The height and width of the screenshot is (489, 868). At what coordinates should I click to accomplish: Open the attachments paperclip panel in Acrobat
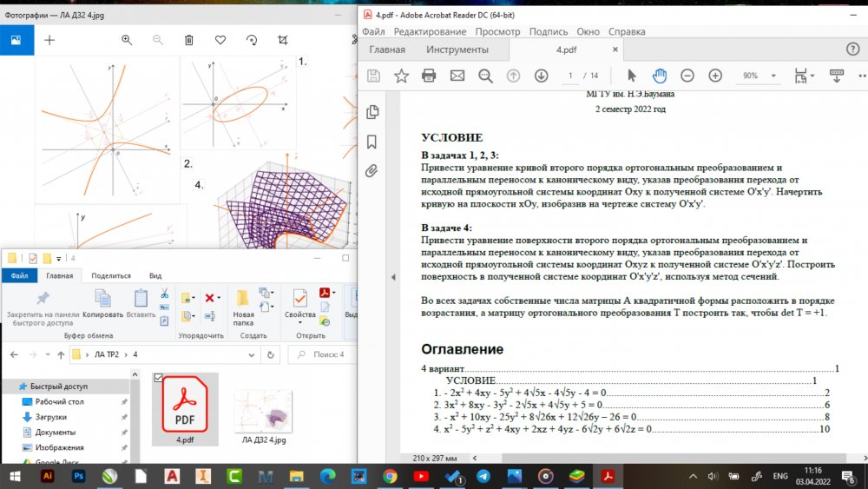(x=372, y=170)
